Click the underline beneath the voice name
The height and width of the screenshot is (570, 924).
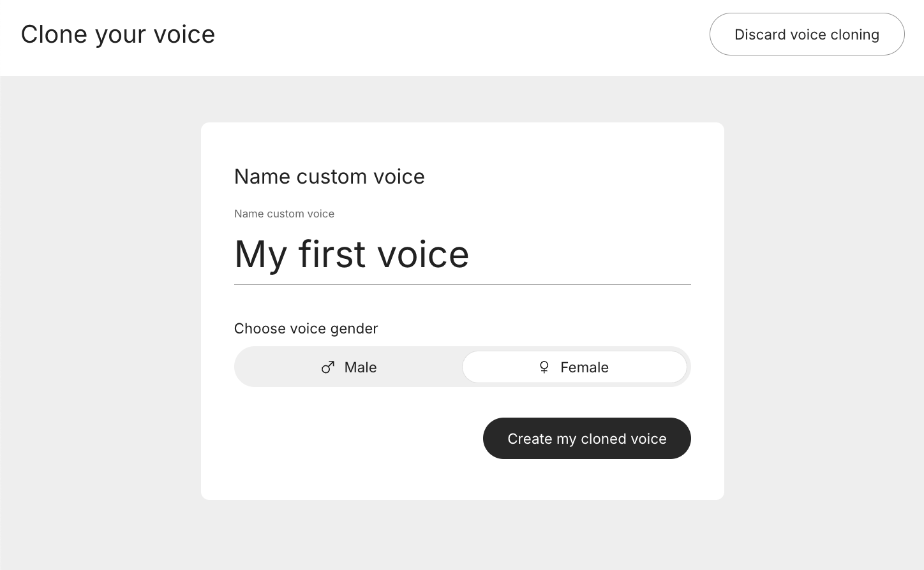tap(462, 284)
